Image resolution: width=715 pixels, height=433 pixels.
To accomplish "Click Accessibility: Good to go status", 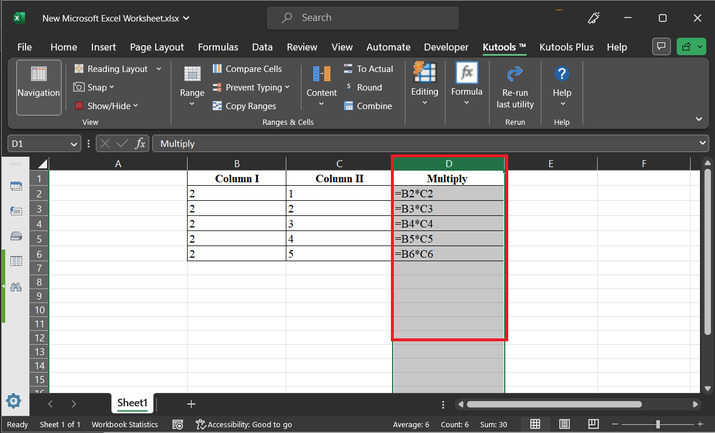I will (x=244, y=424).
